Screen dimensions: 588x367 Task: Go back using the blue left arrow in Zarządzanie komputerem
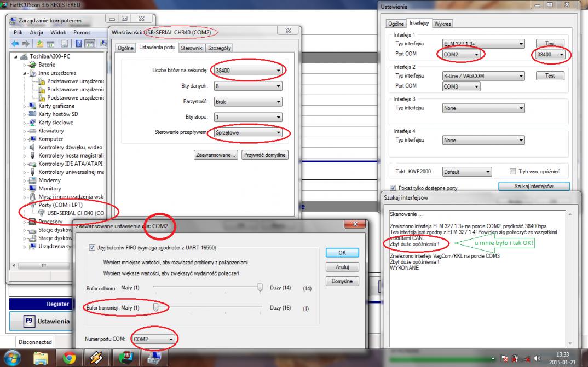(15, 44)
